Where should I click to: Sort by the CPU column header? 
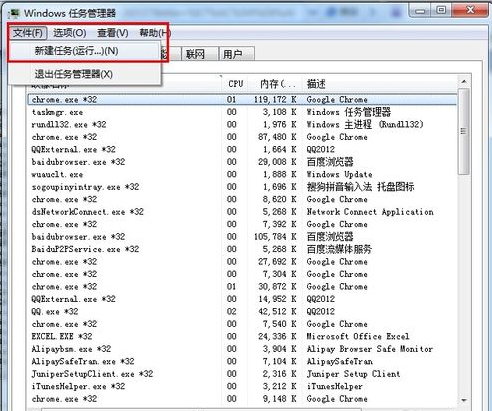(235, 84)
